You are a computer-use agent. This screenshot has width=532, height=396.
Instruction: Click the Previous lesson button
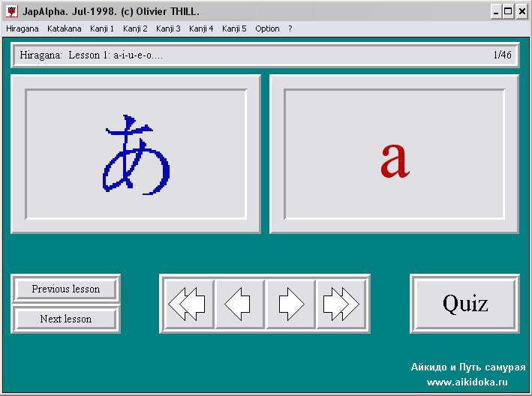(x=66, y=289)
